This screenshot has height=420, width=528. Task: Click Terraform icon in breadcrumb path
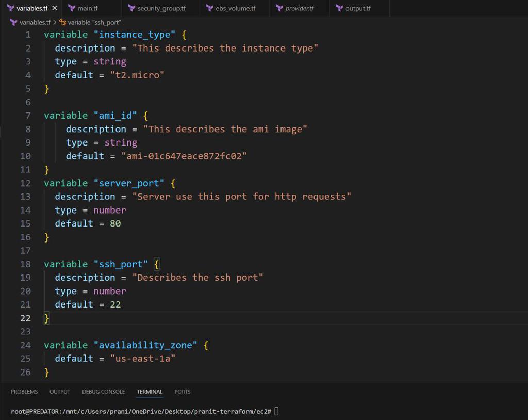tap(13, 22)
